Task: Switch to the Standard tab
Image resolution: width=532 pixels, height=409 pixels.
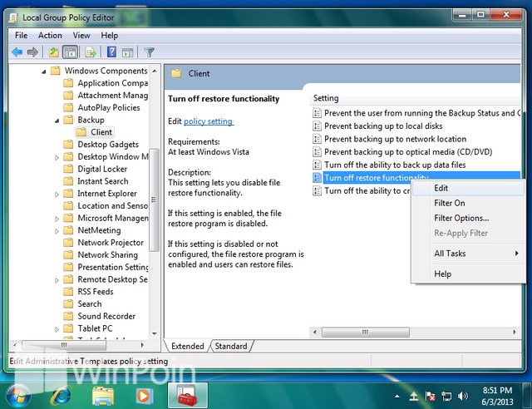Action: coord(231,346)
